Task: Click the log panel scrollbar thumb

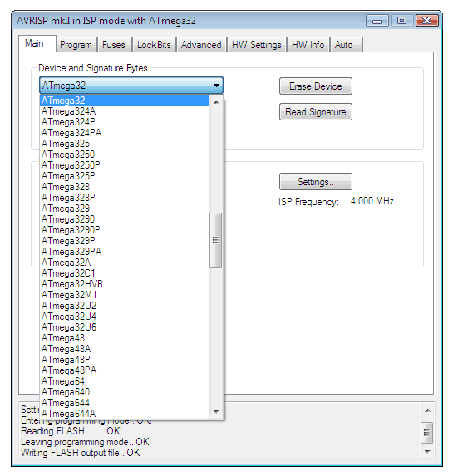Action: coord(427,432)
